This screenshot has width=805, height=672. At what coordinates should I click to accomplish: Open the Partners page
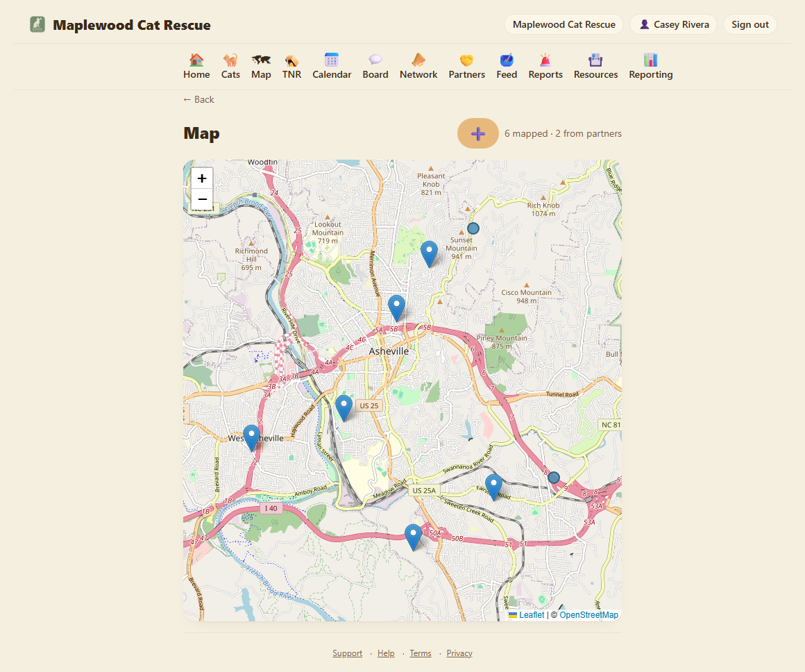(466, 66)
